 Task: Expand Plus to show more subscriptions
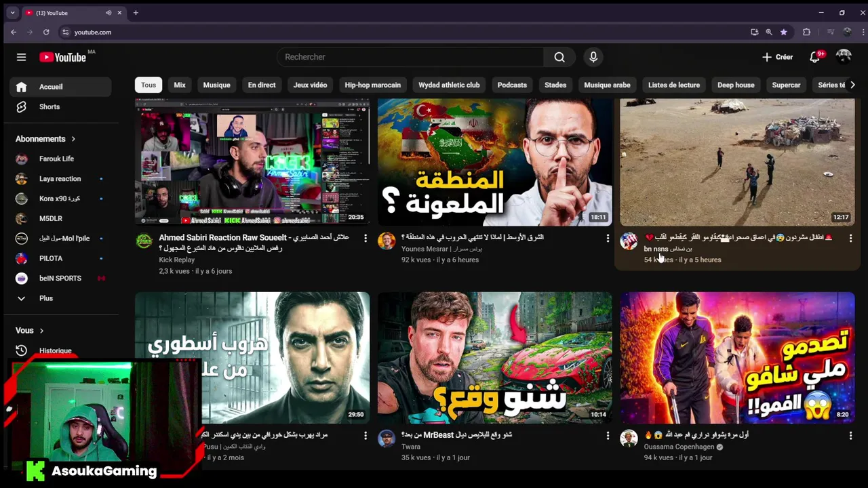tap(60, 298)
